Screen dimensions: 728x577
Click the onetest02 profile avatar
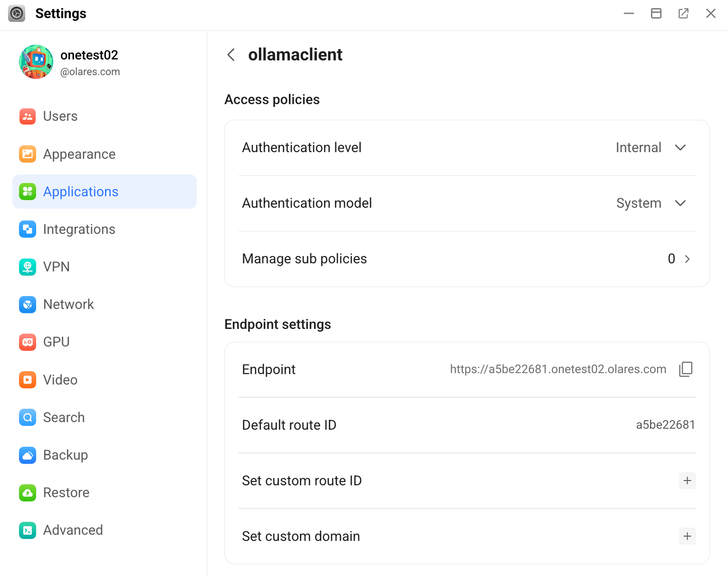(x=36, y=62)
